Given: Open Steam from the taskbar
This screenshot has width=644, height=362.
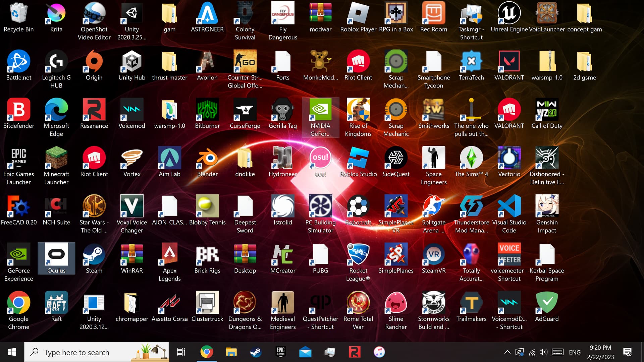Looking at the screenshot, I should [x=256, y=352].
